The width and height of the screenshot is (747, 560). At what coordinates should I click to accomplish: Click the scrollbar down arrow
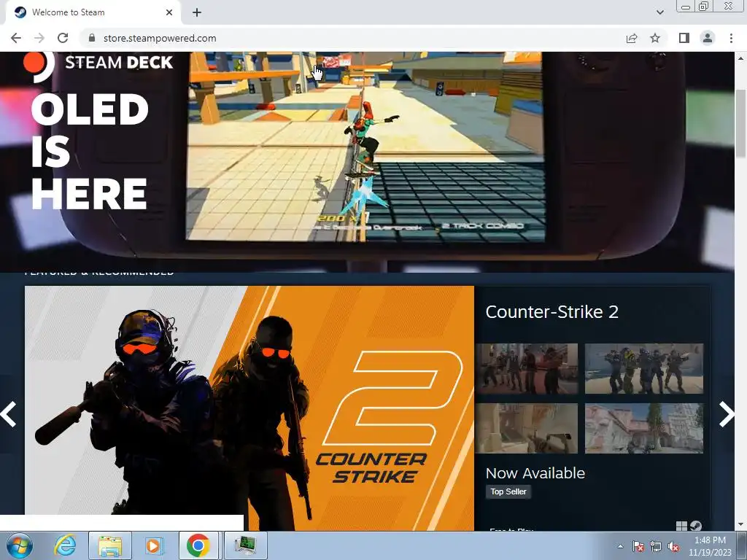tap(741, 525)
